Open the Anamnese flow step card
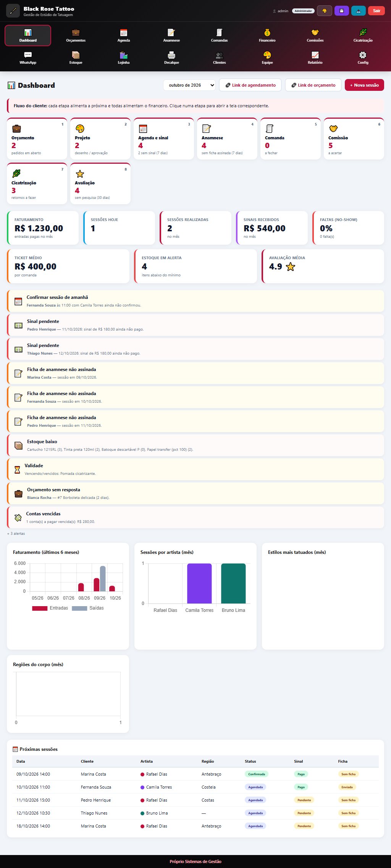This screenshot has width=391, height=868. coord(227,139)
